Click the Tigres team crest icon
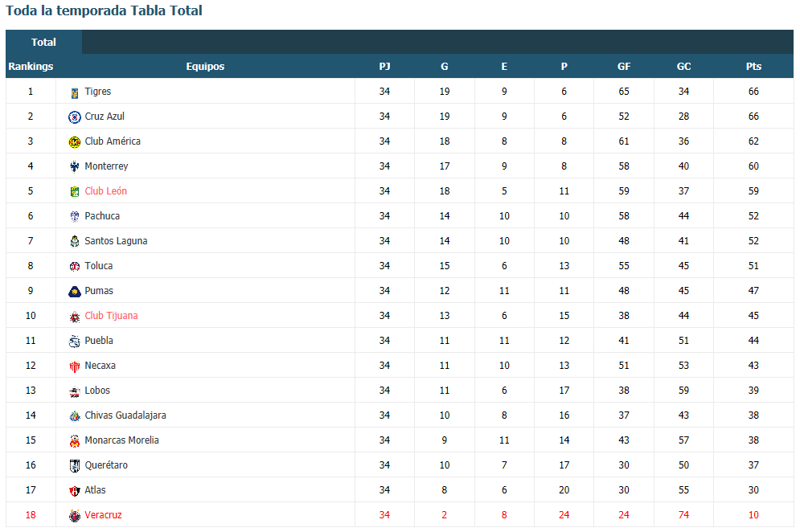 (x=75, y=93)
